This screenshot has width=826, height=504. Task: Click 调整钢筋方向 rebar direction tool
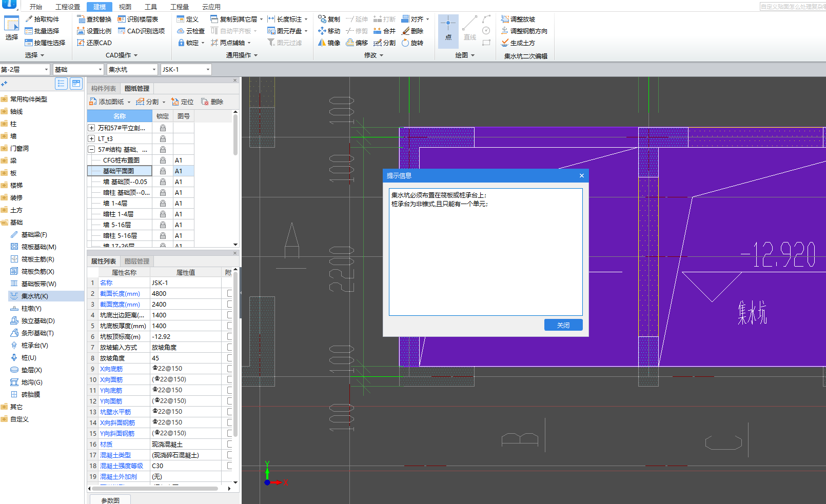524,31
